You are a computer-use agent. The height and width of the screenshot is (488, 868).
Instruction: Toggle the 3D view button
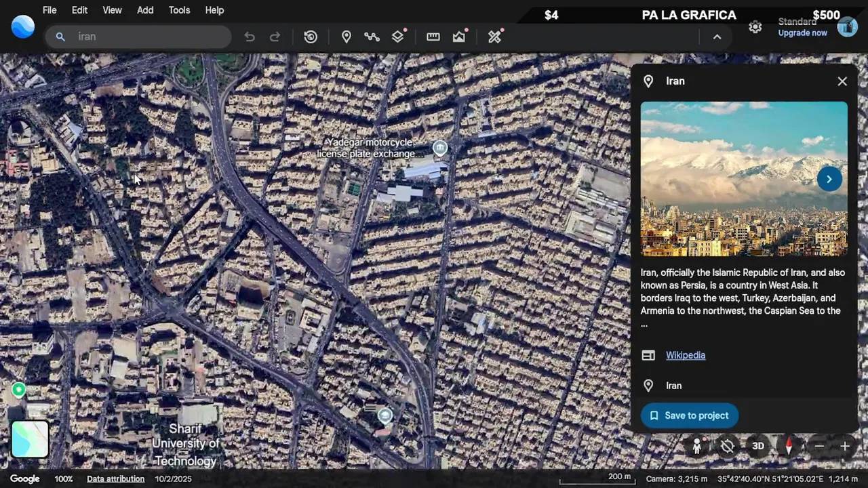pos(758,446)
